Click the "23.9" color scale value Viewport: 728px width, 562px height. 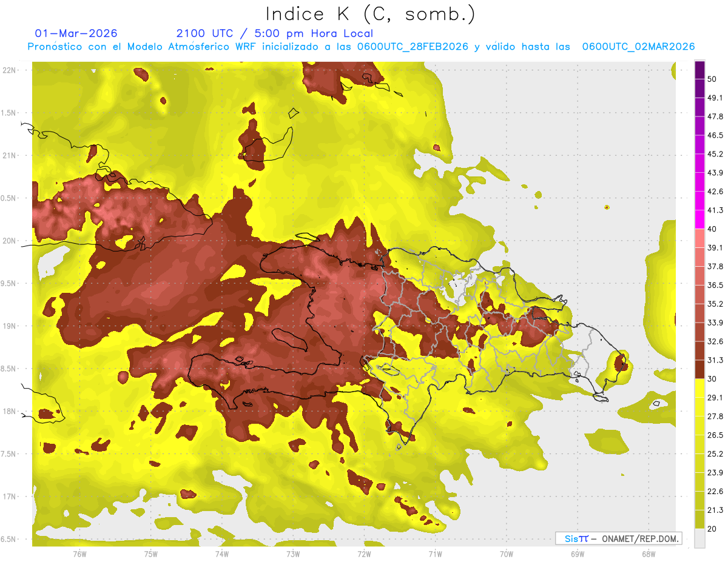pos(715,473)
